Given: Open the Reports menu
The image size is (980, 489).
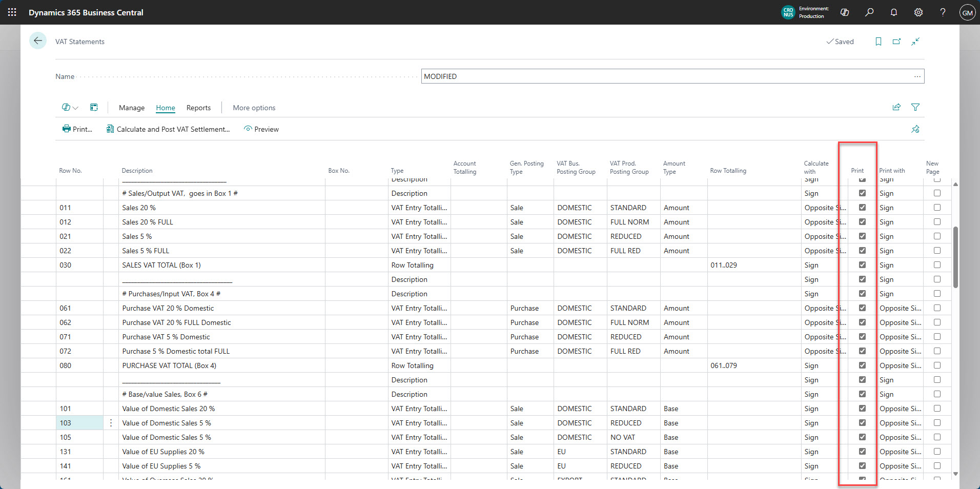Looking at the screenshot, I should pyautogui.click(x=198, y=108).
